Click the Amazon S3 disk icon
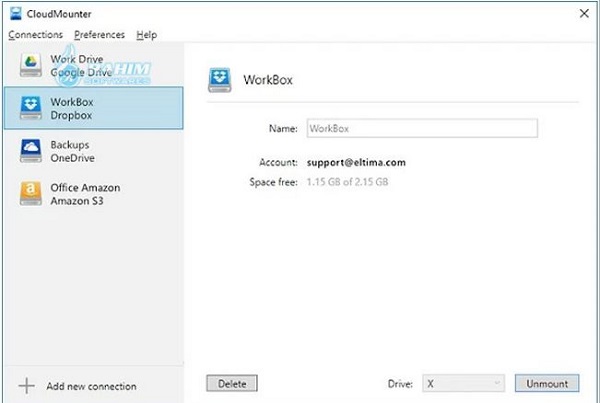600x403 pixels. click(x=31, y=194)
